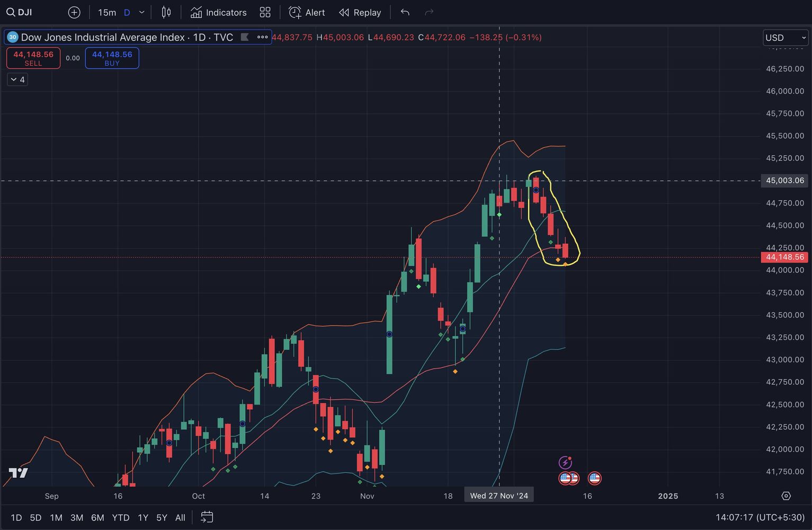This screenshot has width=812, height=530.
Task: Set date range to 1M
Action: tap(56, 517)
